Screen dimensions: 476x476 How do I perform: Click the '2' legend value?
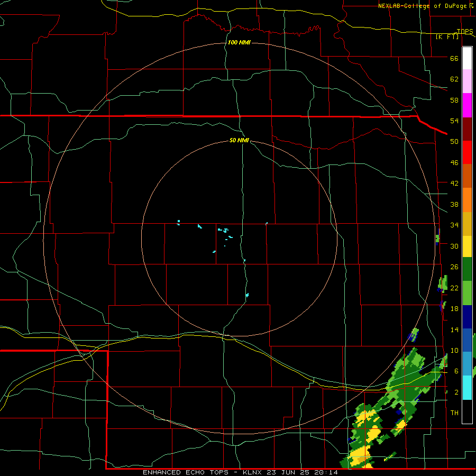coord(456,392)
